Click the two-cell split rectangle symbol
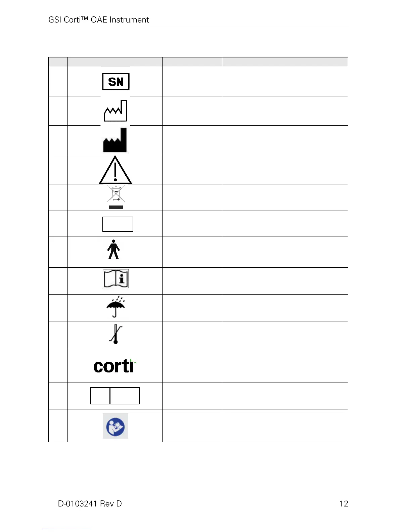The image size is (411, 532). click(x=115, y=395)
